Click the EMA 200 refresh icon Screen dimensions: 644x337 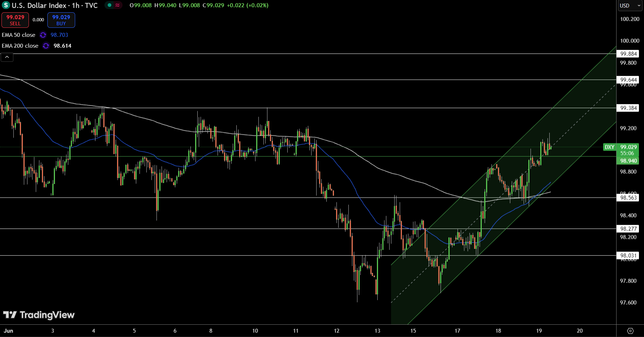point(46,46)
